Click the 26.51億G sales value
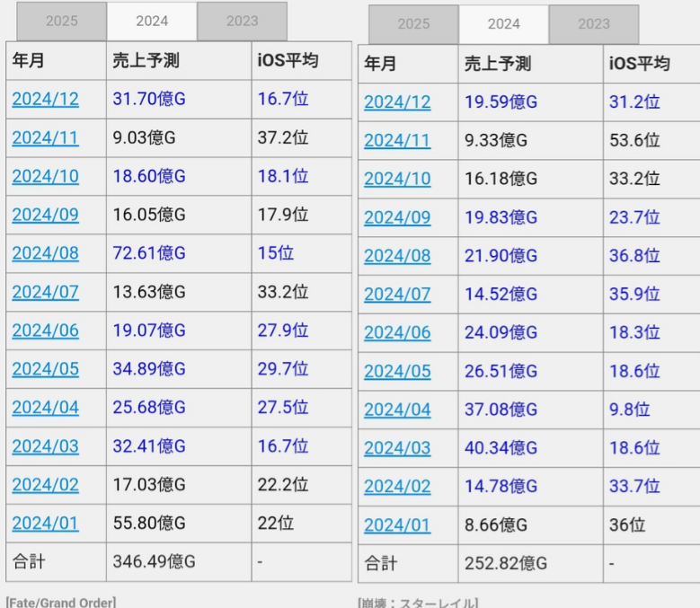Screen dimensions: 700x608 [501, 371]
